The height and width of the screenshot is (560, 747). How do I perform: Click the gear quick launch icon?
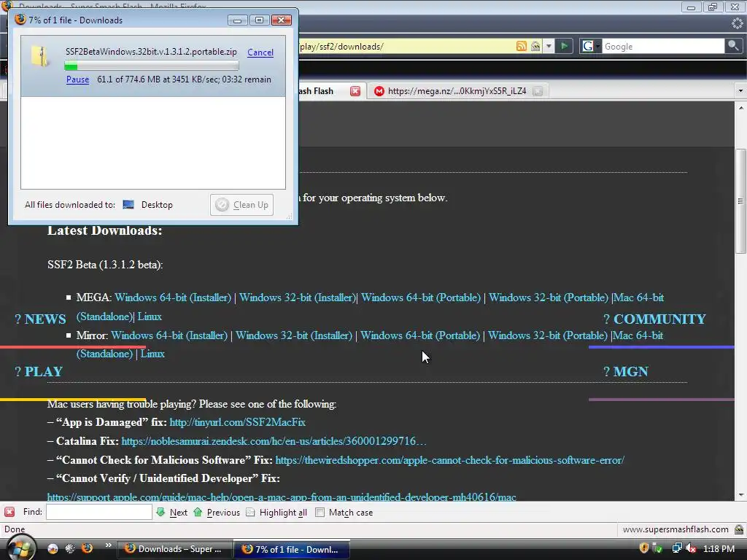point(69,549)
